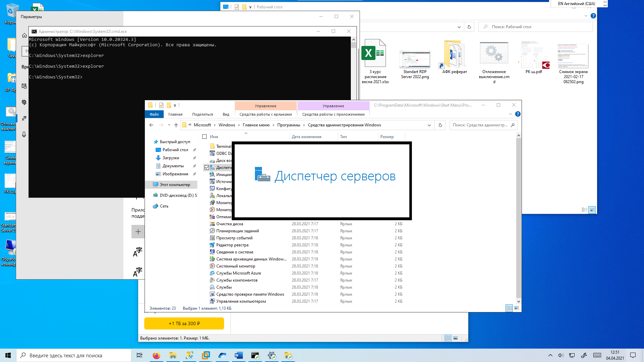Launch VMware Workstation from the taskbar

[206, 355]
